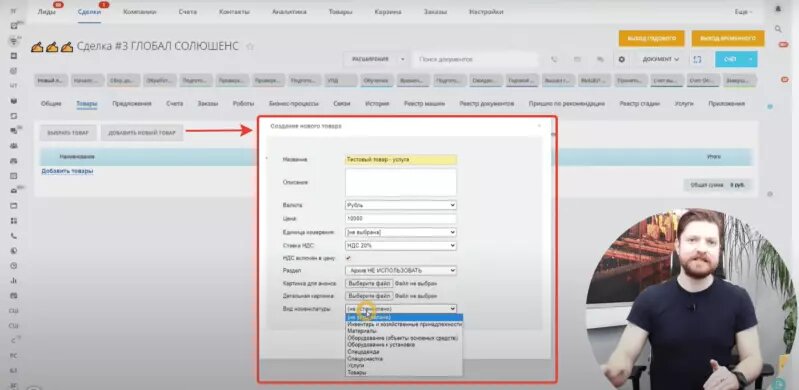Click the Выбрать товар button
The image size is (799, 390).
68,133
